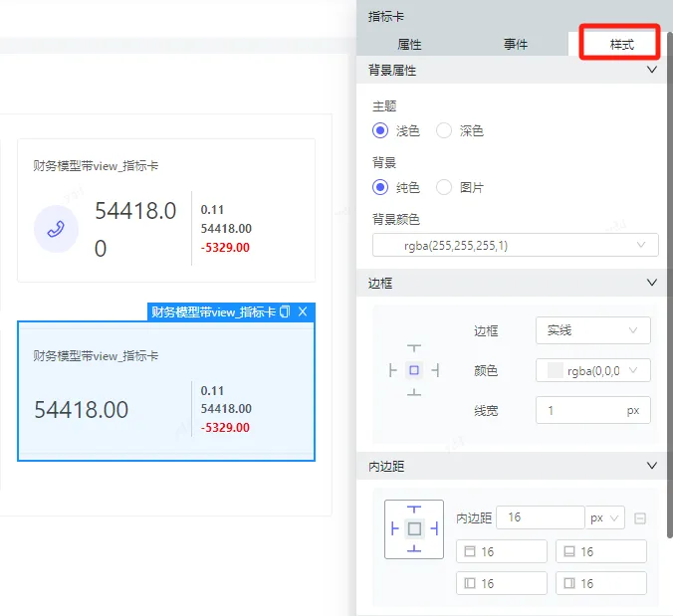Collapse the 边框 section header

click(x=652, y=283)
